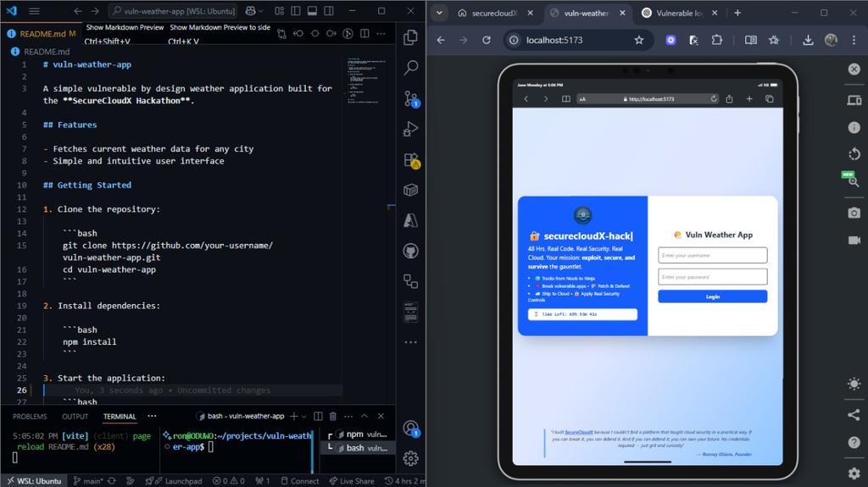This screenshot has width=868, height=487.
Task: Click the VS Code command center search box
Action: (173, 11)
